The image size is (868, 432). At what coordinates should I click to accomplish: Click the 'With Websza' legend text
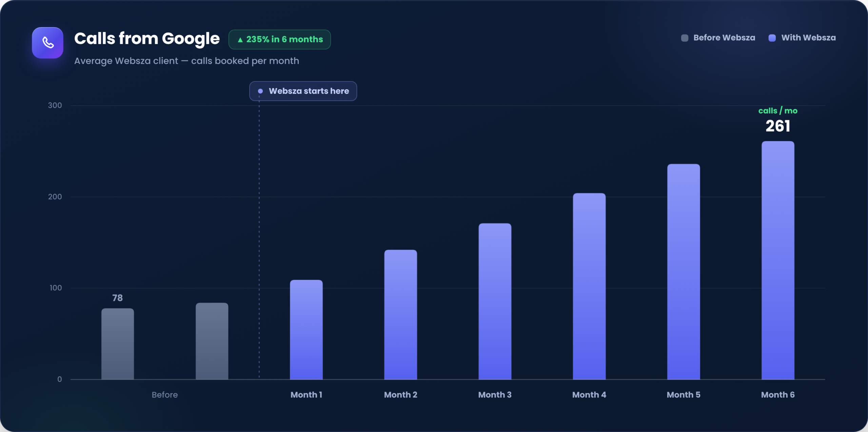pyautogui.click(x=808, y=38)
